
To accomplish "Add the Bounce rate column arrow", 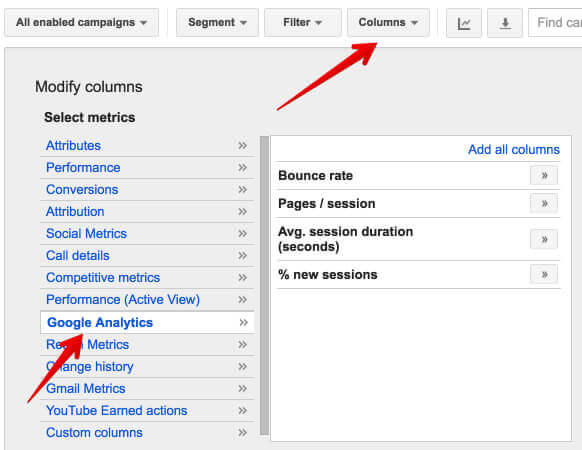I will pyautogui.click(x=544, y=175).
